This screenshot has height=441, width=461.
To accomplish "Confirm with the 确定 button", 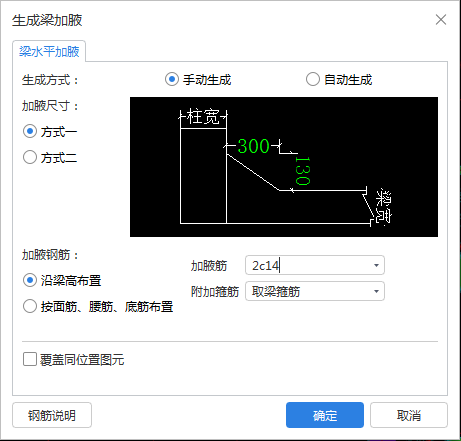I will pos(325,415).
